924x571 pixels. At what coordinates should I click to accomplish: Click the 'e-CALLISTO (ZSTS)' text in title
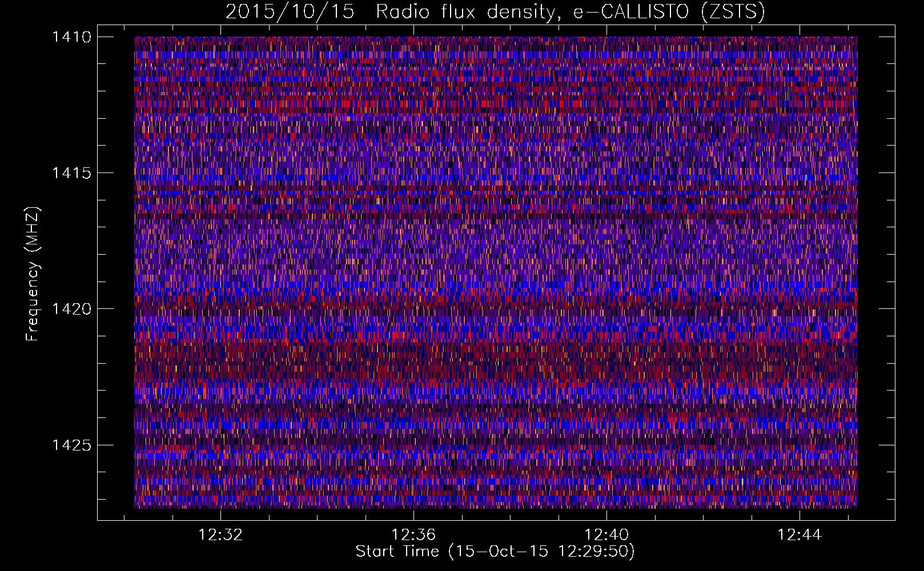(669, 12)
